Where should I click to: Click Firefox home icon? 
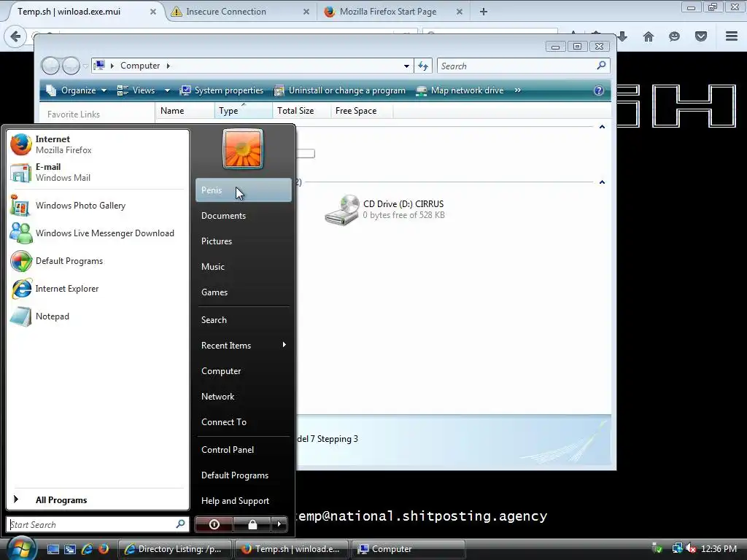(649, 36)
